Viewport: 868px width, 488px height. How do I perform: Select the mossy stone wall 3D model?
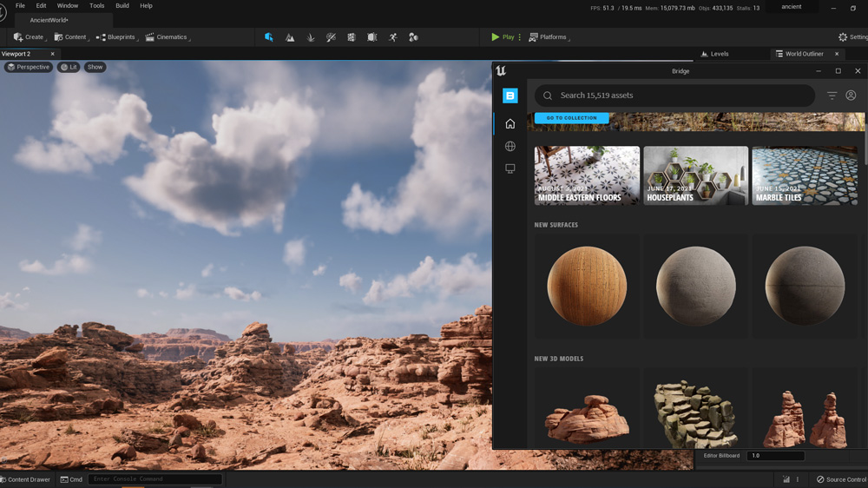(x=696, y=414)
